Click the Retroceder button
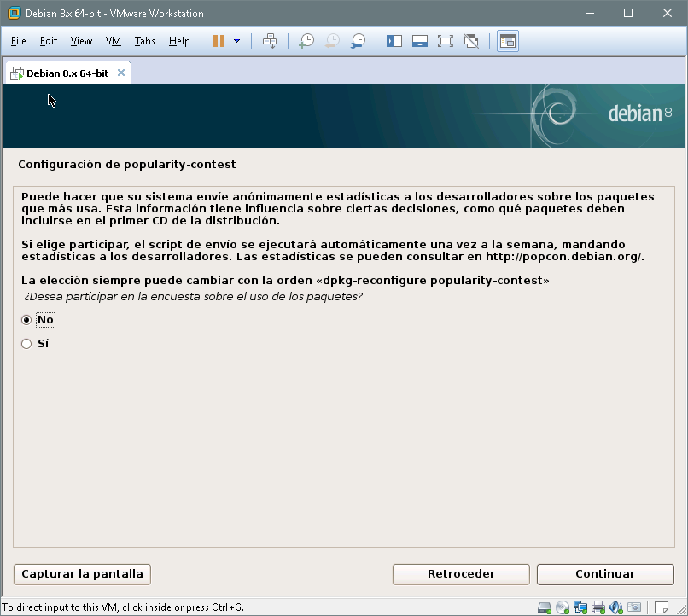This screenshot has height=616, width=688. 461,574
